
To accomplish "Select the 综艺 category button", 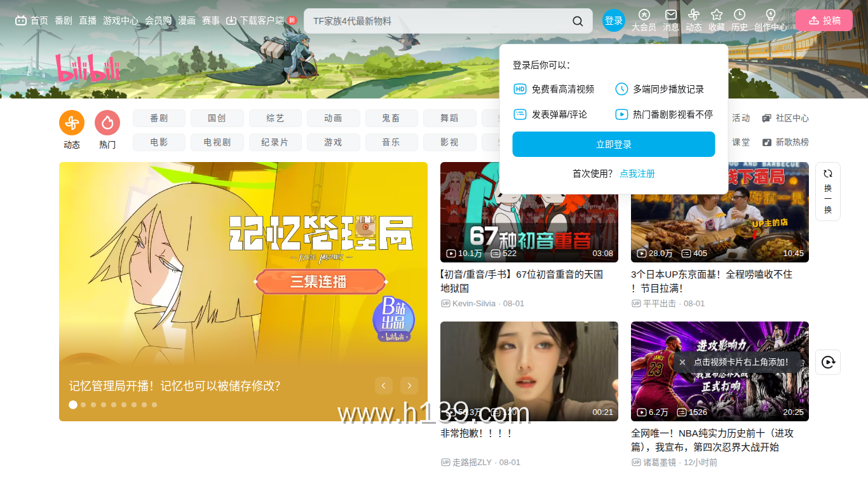I will tap(275, 118).
